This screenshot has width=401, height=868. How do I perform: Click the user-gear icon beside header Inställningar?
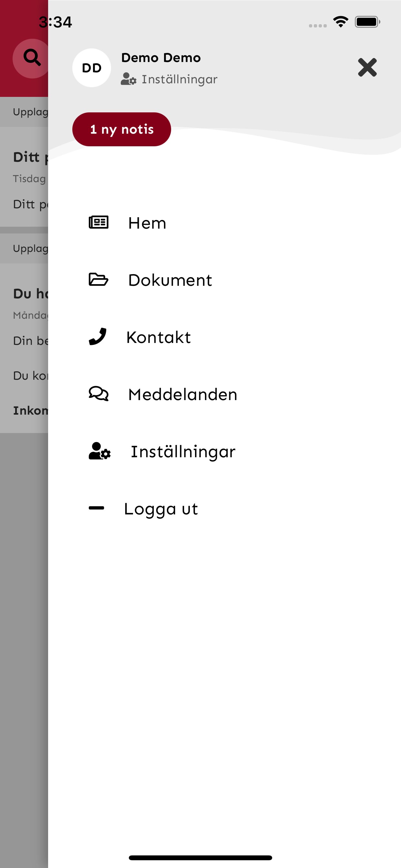pos(129,79)
